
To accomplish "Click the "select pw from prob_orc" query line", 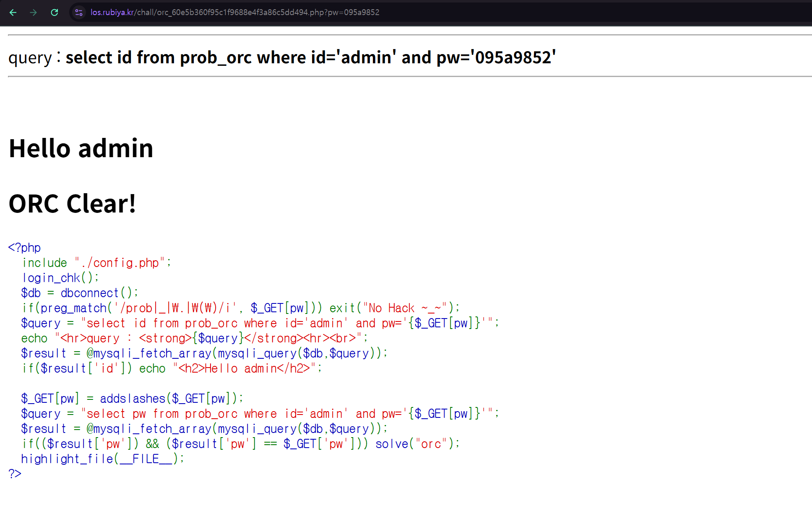I will 260,414.
